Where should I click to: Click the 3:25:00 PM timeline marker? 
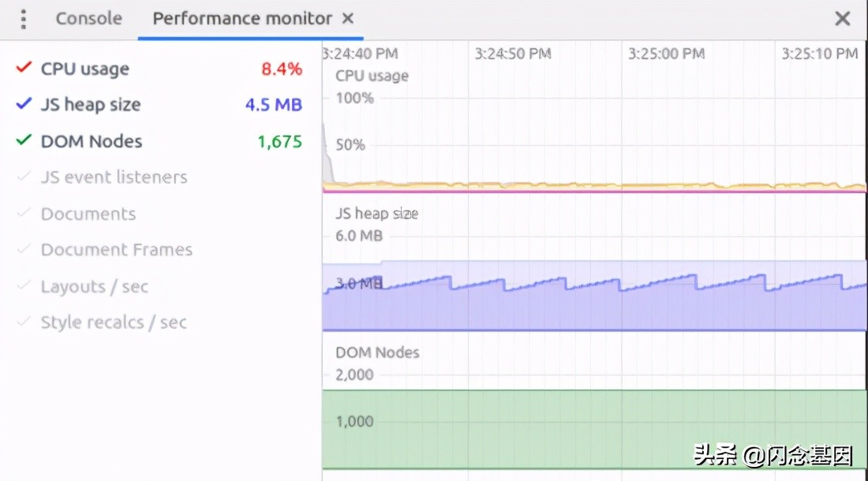click(666, 54)
